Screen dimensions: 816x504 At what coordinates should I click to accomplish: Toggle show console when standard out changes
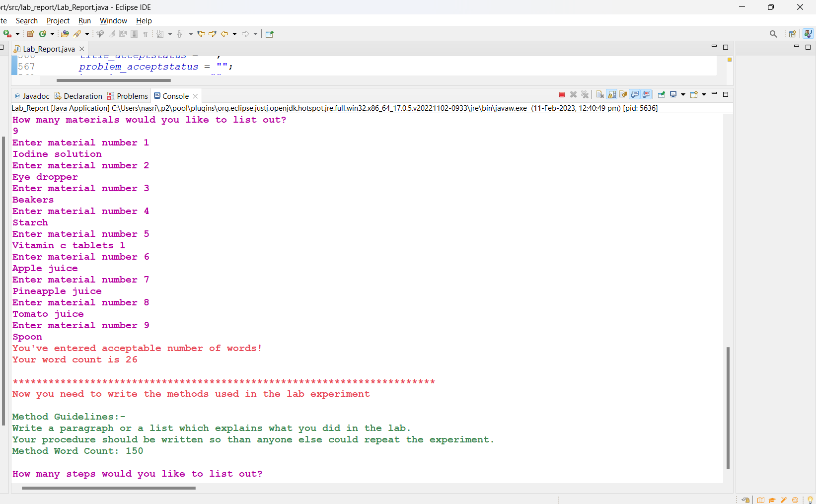635,94
